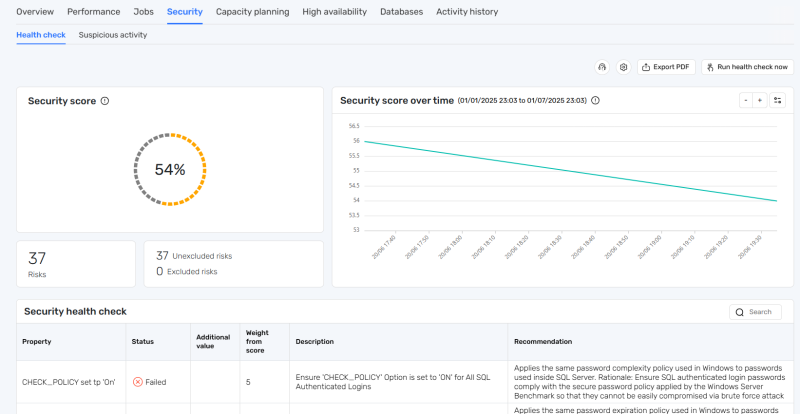Click info icon beside Security score

point(105,101)
